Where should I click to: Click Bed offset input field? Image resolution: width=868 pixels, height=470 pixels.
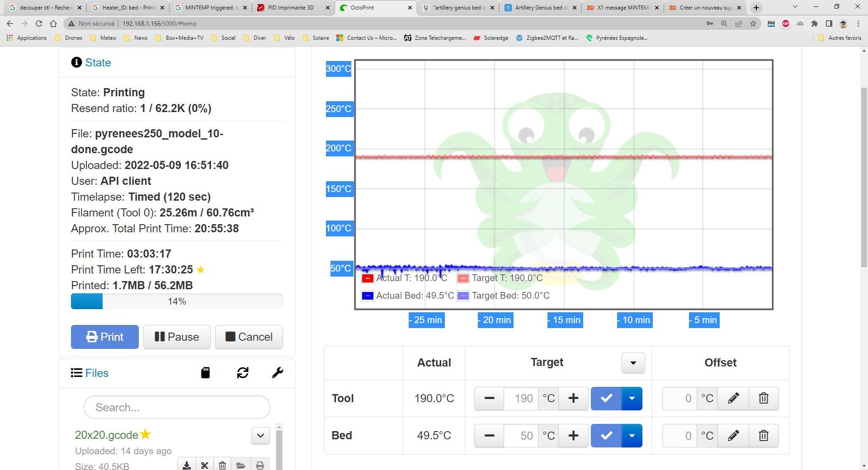coord(679,436)
